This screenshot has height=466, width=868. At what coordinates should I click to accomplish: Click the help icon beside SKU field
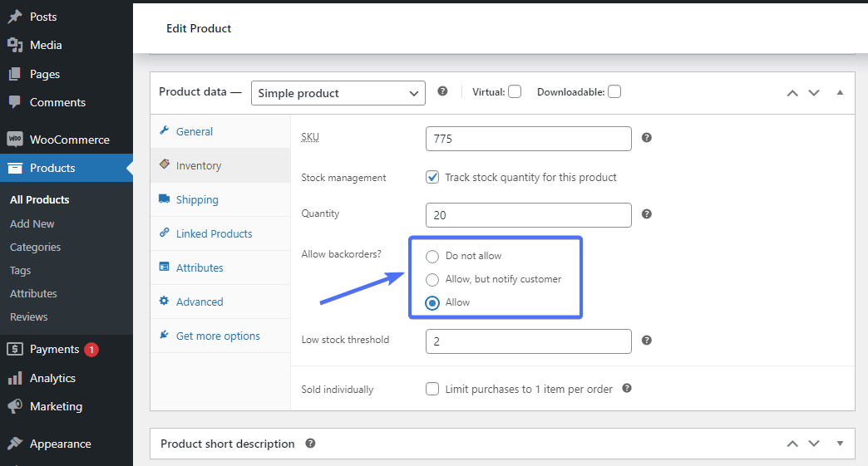pyautogui.click(x=646, y=138)
